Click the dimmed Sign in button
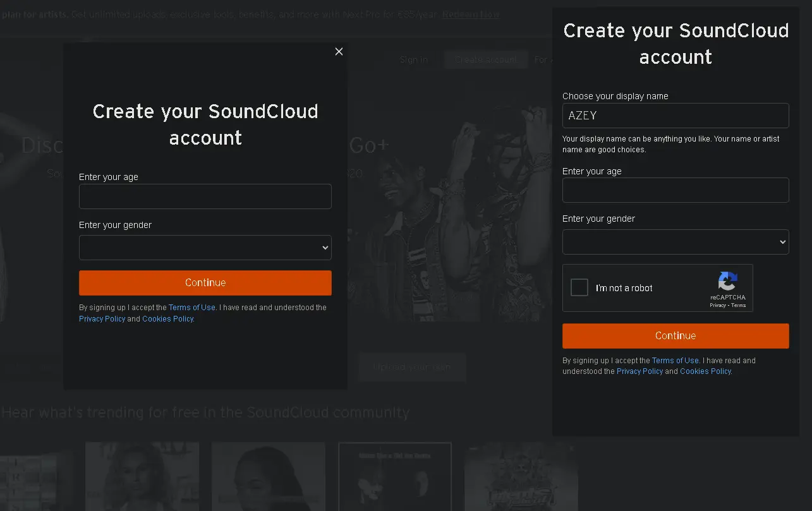 [x=414, y=60]
